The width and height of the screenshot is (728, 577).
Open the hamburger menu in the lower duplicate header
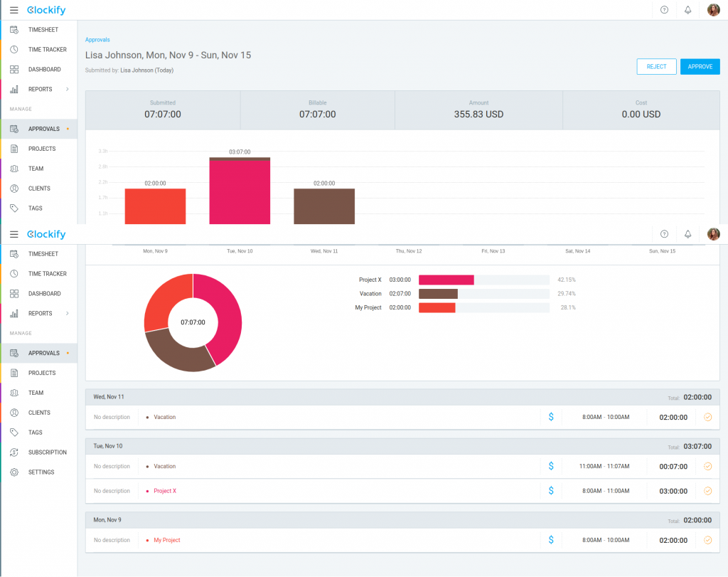[14, 234]
